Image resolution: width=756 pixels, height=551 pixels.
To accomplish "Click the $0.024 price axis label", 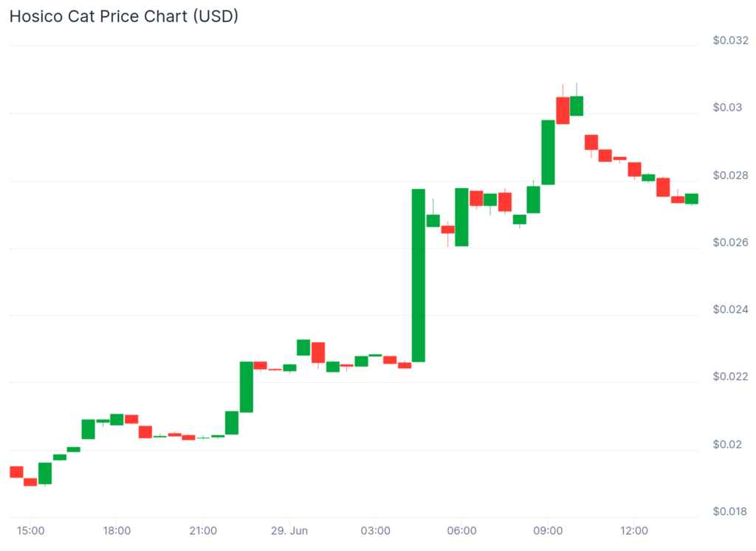I will pyautogui.click(x=730, y=310).
